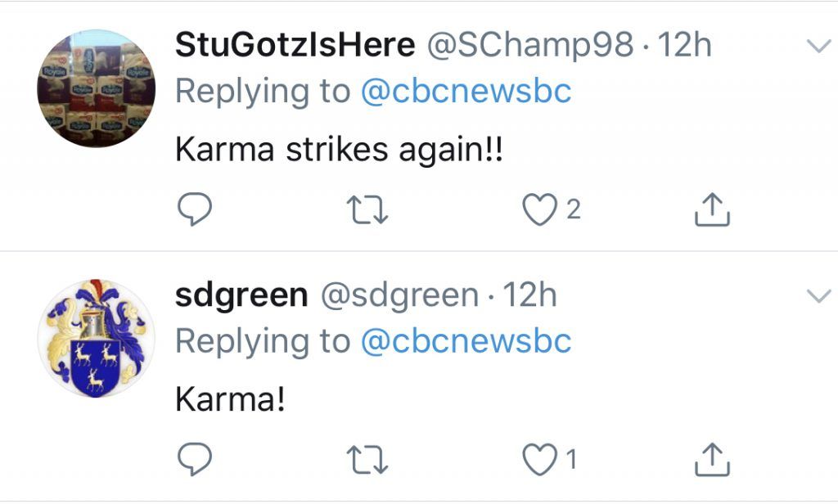Share StuGotzIsHere's tweet
The image size is (838, 504).
712,210
